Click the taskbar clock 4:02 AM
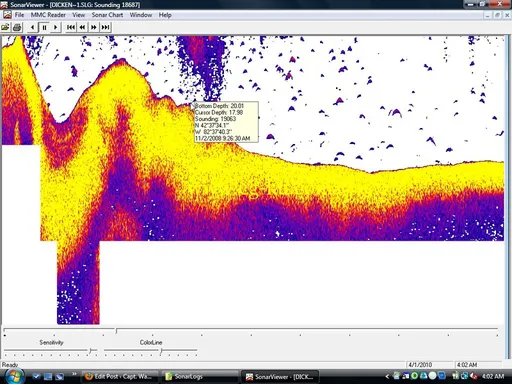 493,376
